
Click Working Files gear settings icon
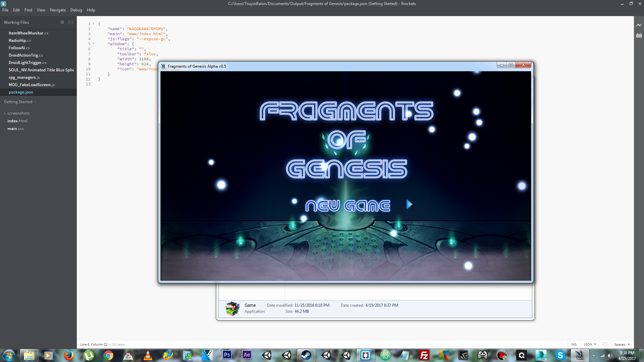(62, 22)
